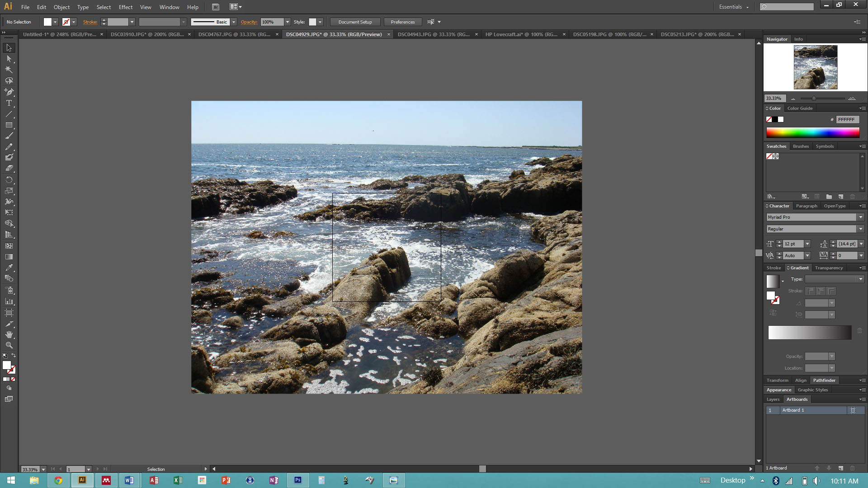
Task: Select the Hand tool
Action: pos(9,334)
